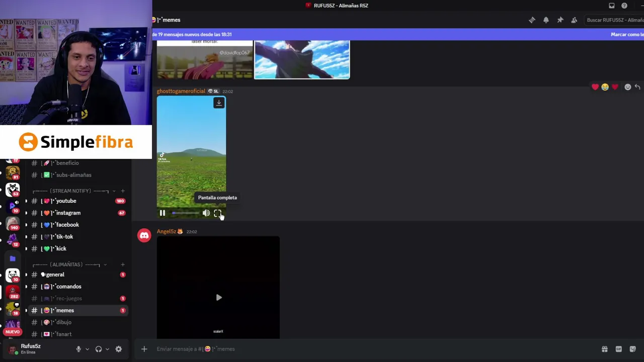Screen dimensions: 644x362
Task: Click the SL server tag badge
Action: (213, 91)
